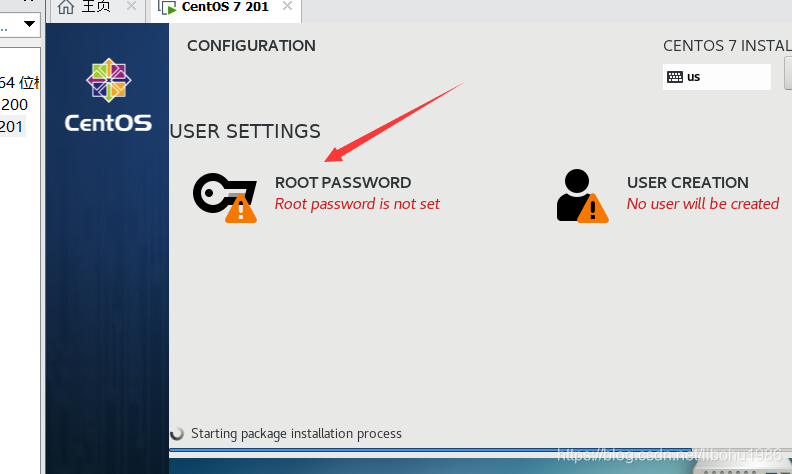Open the USER CREATION setting
This screenshot has height=474, width=792.
pos(687,183)
